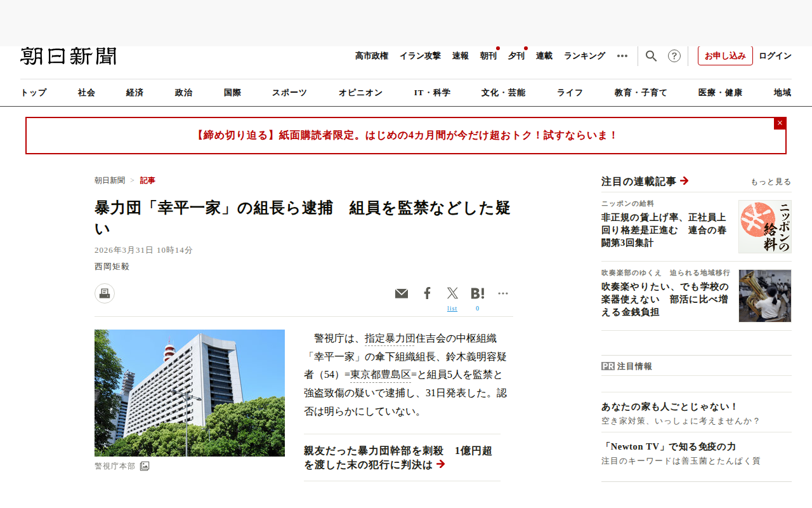Select the 地域 navigation tab

783,93
